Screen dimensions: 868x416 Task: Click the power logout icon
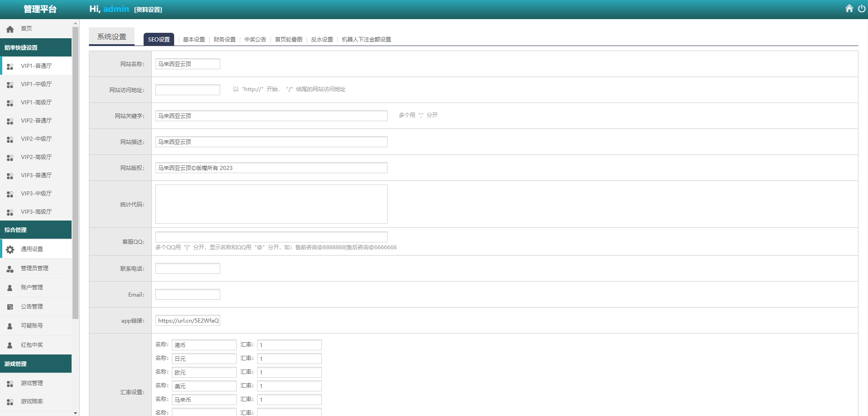point(861,9)
